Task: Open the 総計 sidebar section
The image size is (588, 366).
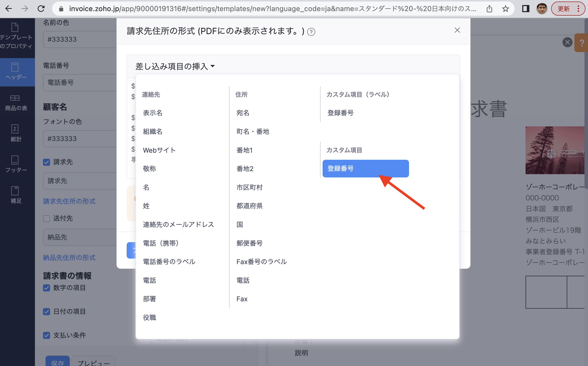Action: (16, 133)
